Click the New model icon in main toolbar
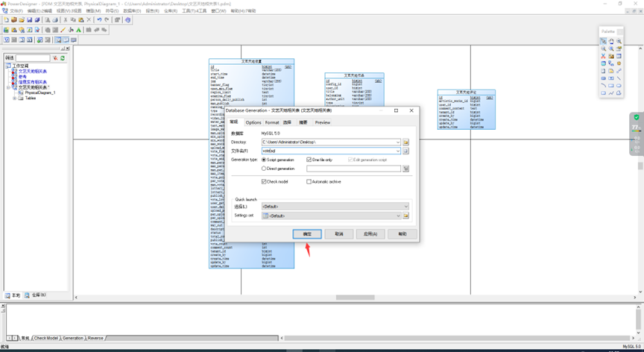Screen dimensions: 644x352 pos(6,19)
